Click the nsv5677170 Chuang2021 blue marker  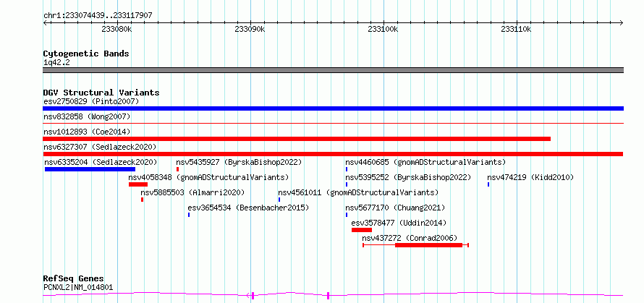click(347, 215)
